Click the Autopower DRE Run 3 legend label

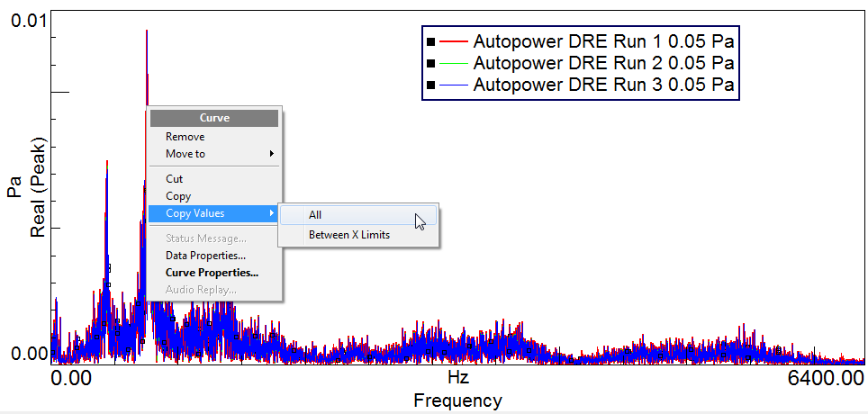603,85
